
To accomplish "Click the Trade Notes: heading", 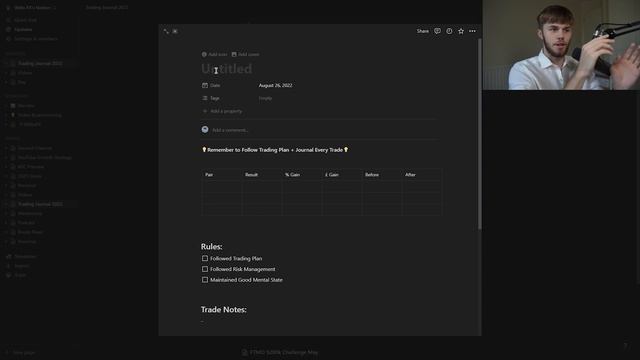I will coord(224,309).
